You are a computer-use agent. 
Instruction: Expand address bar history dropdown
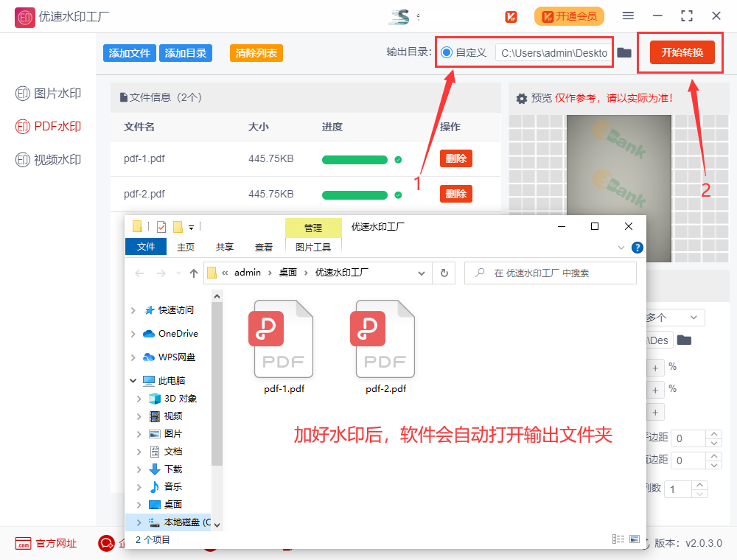pyautogui.click(x=422, y=273)
